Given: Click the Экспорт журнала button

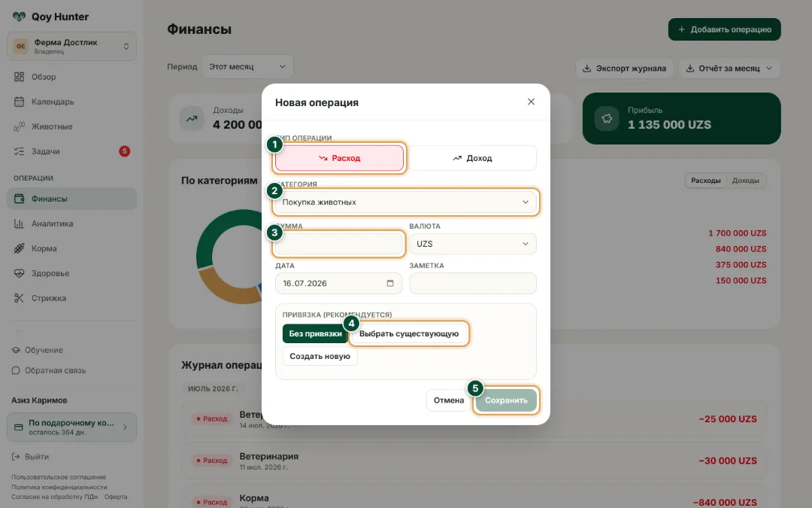Looking at the screenshot, I should [624, 68].
